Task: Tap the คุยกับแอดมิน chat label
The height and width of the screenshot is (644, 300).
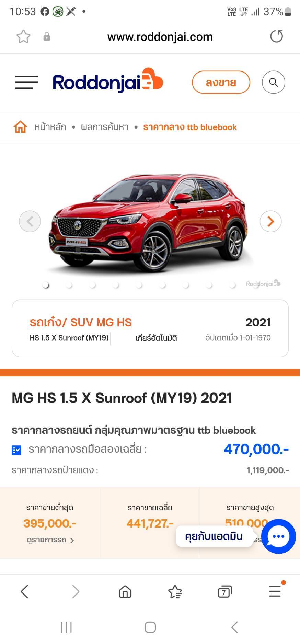Action: tap(214, 536)
